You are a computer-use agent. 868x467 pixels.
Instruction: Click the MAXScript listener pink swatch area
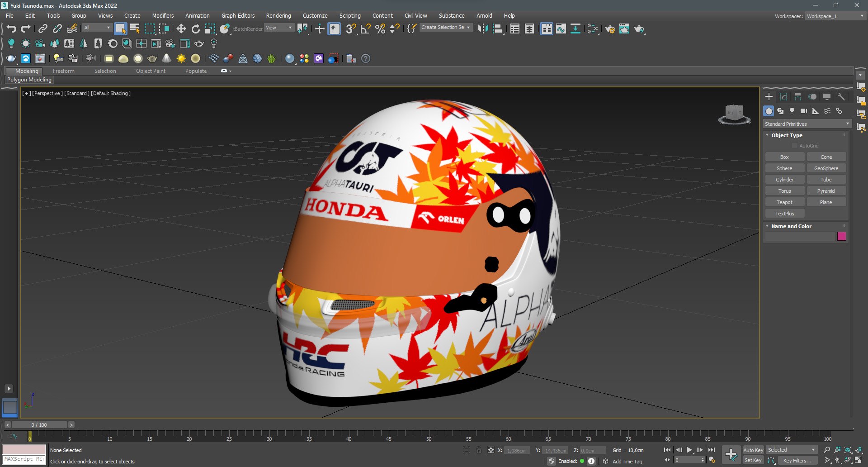coord(24,449)
